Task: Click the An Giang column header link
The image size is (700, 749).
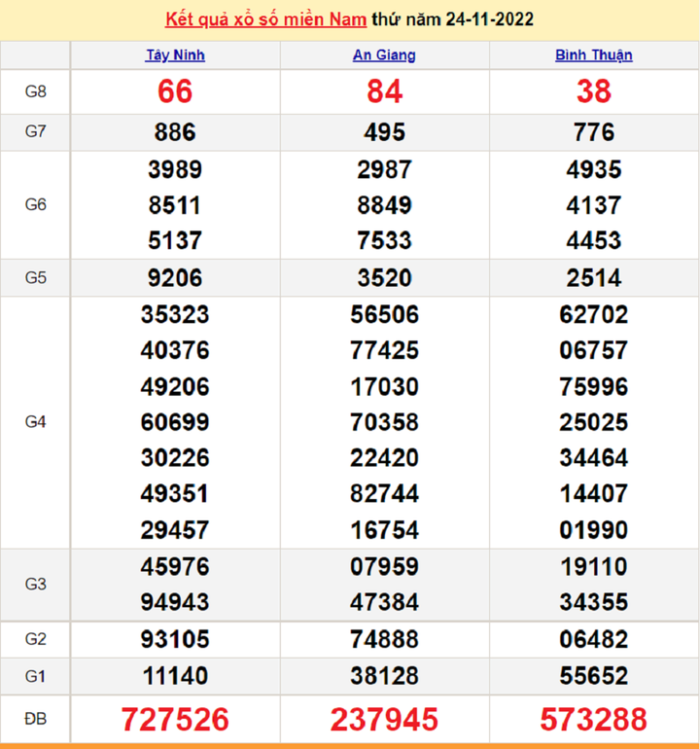Action: point(384,55)
